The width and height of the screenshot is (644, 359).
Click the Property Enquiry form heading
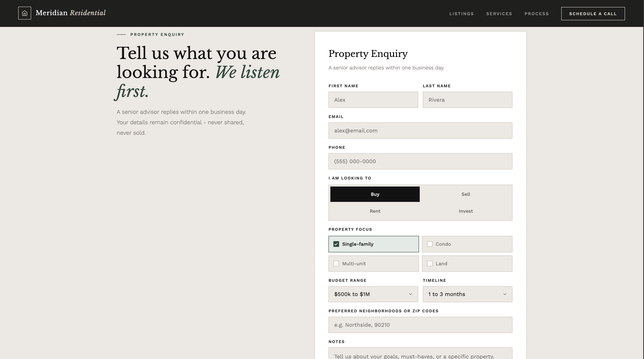[x=368, y=54]
